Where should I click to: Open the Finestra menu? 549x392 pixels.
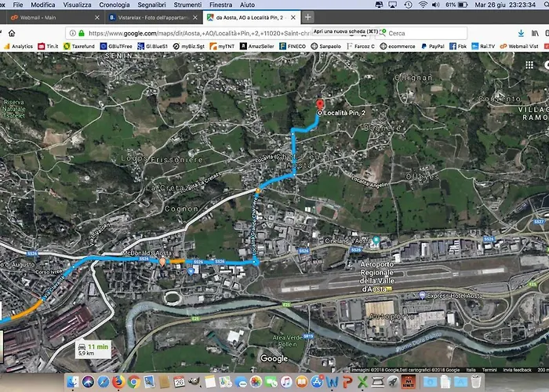pos(220,5)
